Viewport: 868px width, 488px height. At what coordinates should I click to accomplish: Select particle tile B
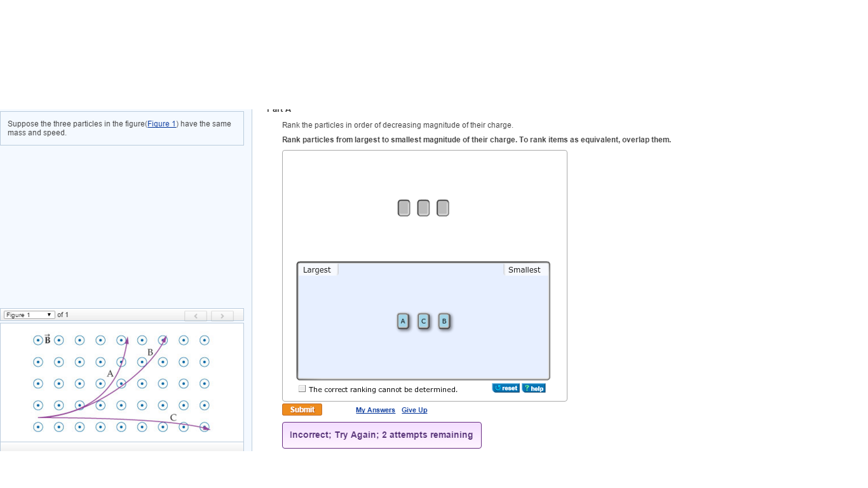444,321
